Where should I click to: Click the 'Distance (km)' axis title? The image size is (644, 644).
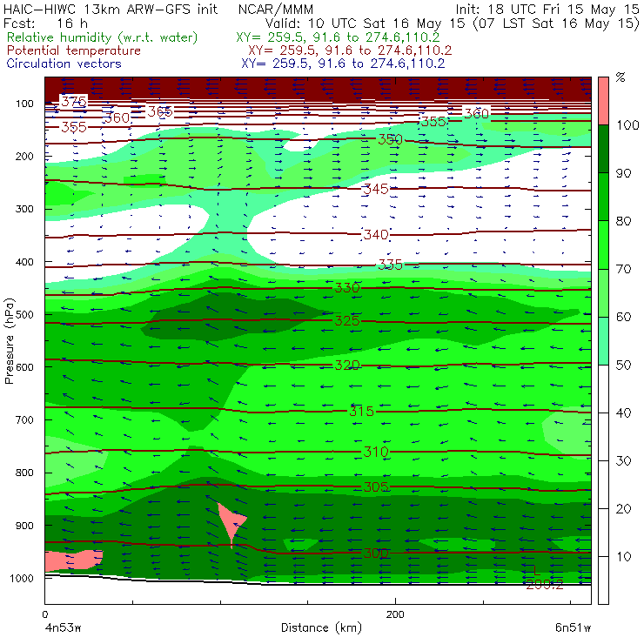pyautogui.click(x=322, y=627)
